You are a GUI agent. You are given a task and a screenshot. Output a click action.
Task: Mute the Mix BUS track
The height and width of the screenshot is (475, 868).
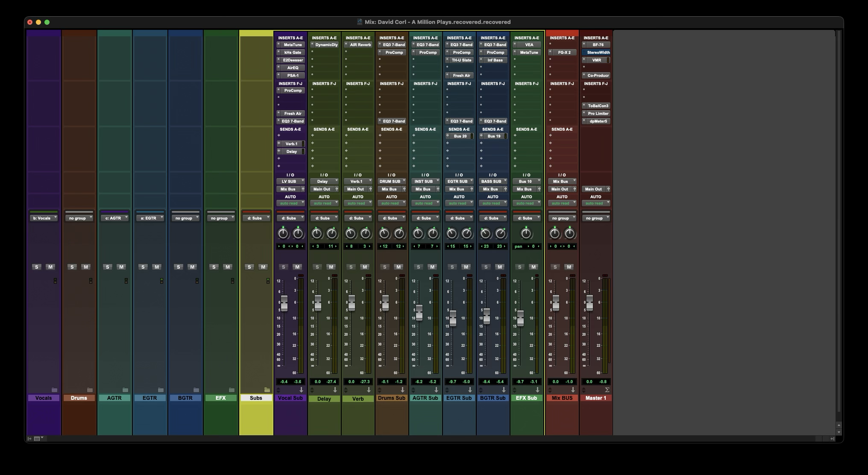point(569,267)
